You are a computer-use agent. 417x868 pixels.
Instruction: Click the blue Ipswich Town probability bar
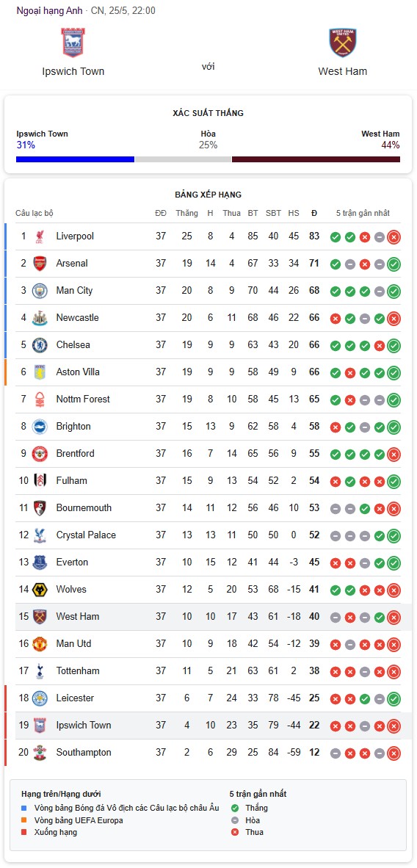(x=76, y=159)
